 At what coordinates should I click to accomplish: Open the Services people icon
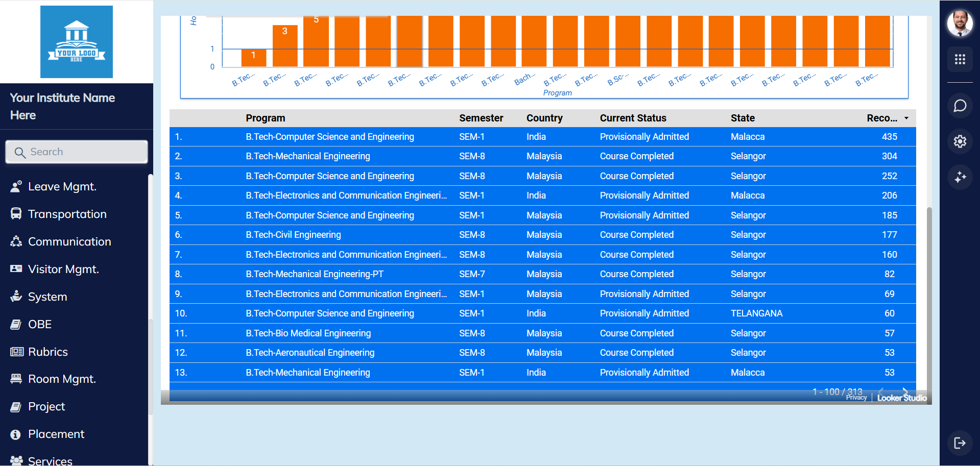tap(16, 460)
